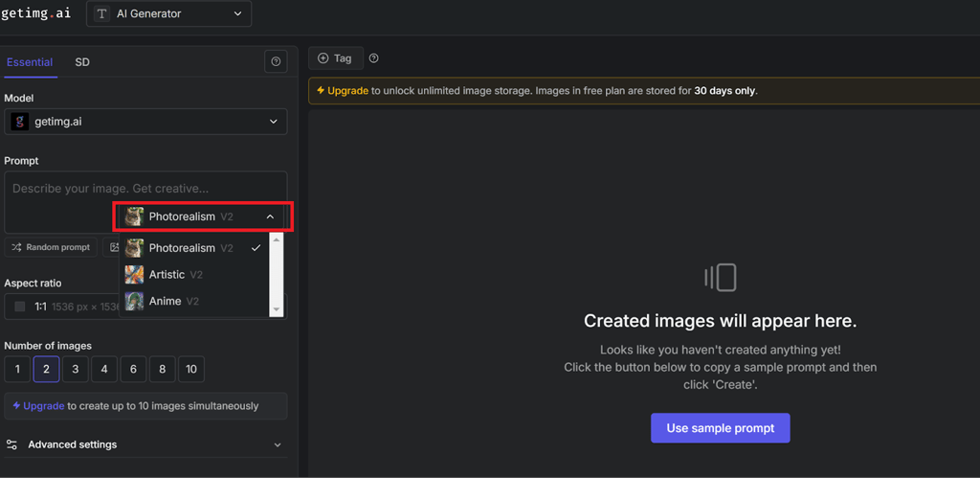Image resolution: width=980 pixels, height=478 pixels.
Task: Set number of images to 4
Action: coord(104,369)
